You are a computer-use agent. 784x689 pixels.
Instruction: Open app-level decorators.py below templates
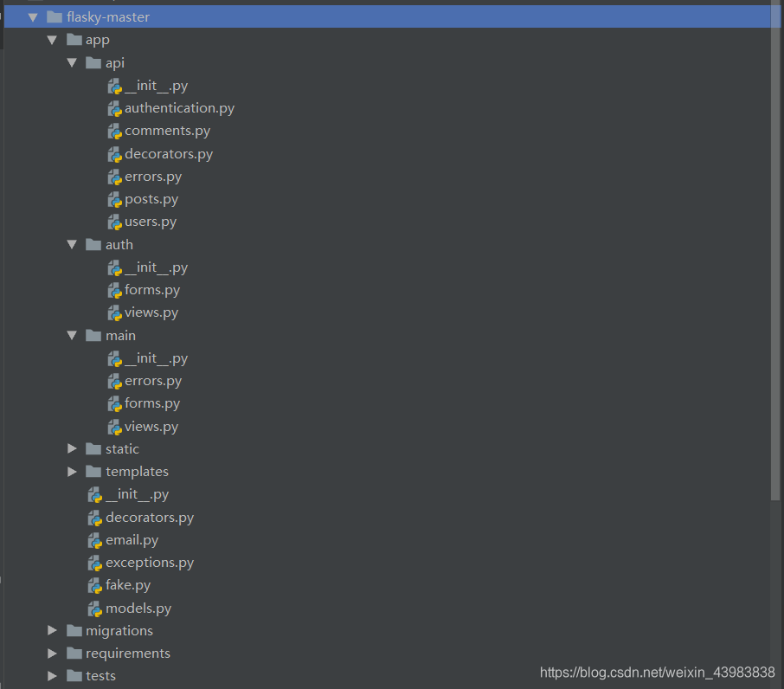[x=150, y=518]
